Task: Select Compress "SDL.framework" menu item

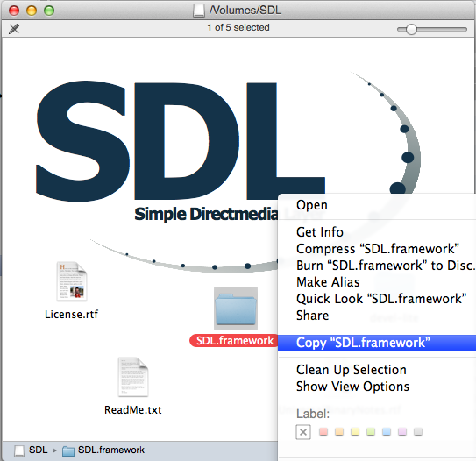Action: point(377,249)
